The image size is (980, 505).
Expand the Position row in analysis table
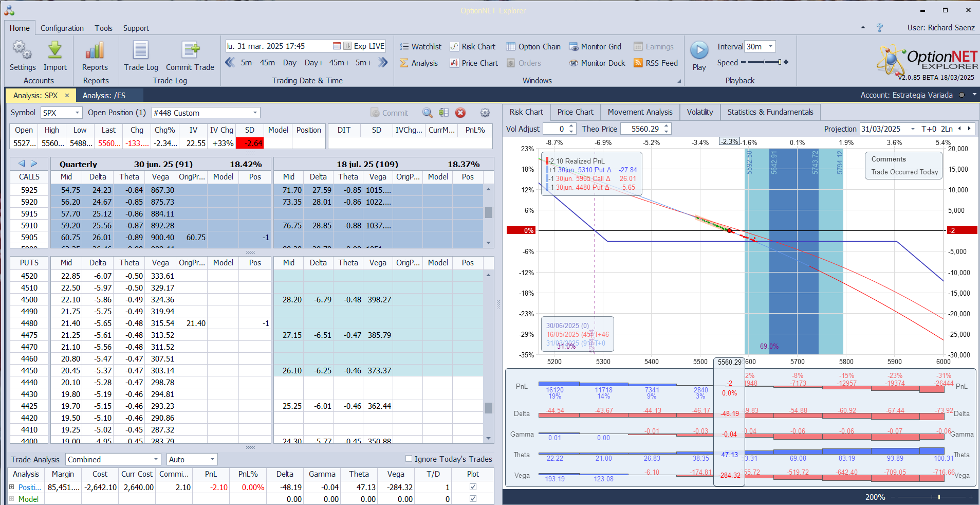point(12,486)
